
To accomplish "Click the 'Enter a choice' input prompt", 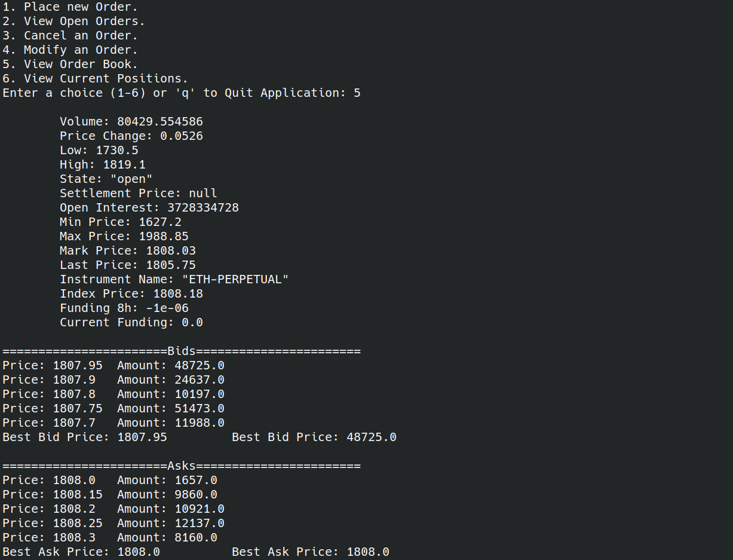I will [182, 93].
